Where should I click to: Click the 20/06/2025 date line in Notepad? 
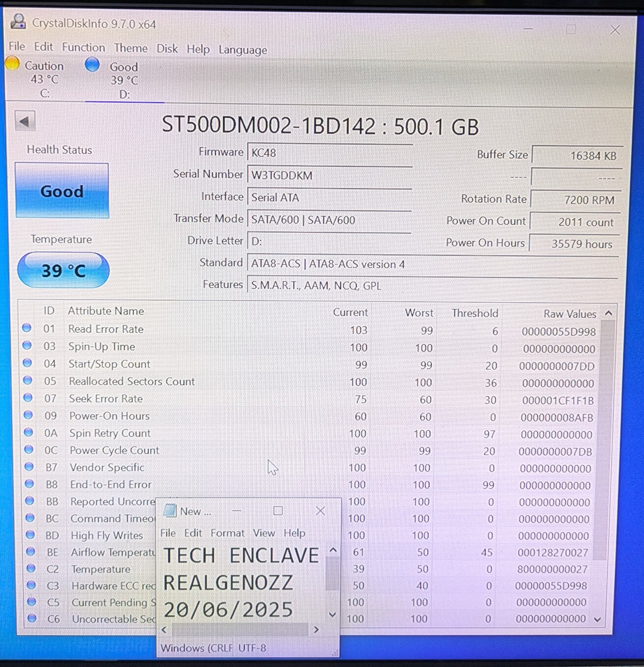(x=229, y=609)
